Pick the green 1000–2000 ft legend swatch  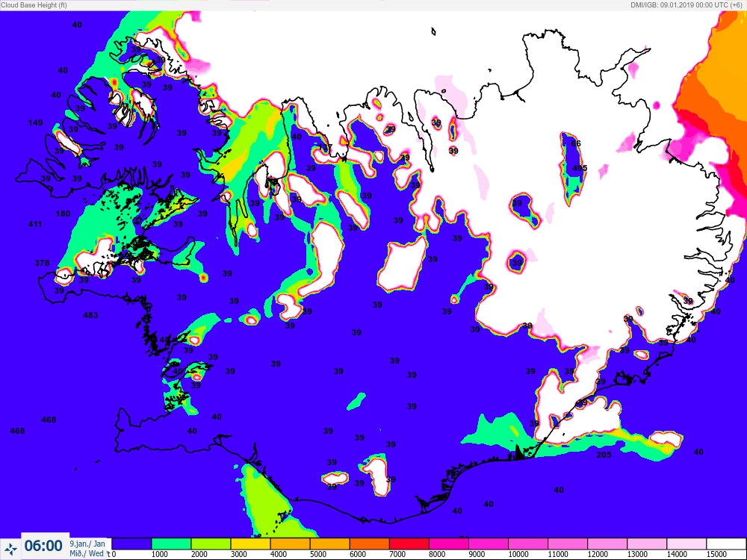click(171, 544)
